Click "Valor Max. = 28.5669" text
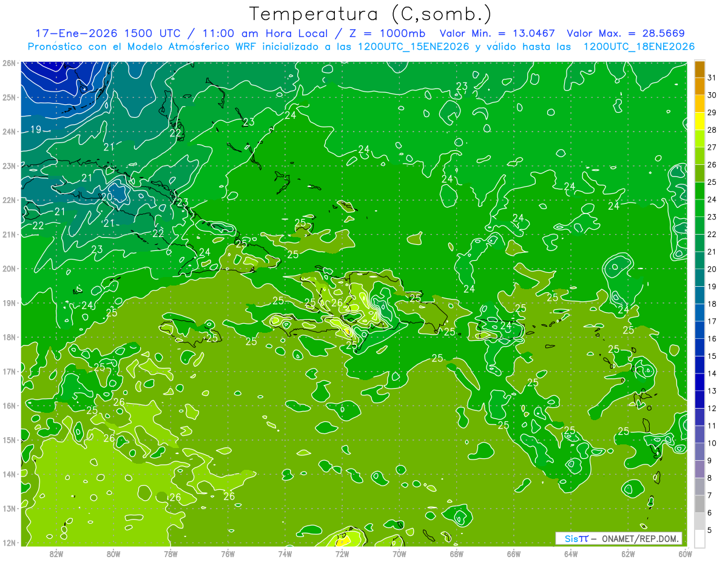The height and width of the screenshot is (562, 728). pyautogui.click(x=625, y=33)
